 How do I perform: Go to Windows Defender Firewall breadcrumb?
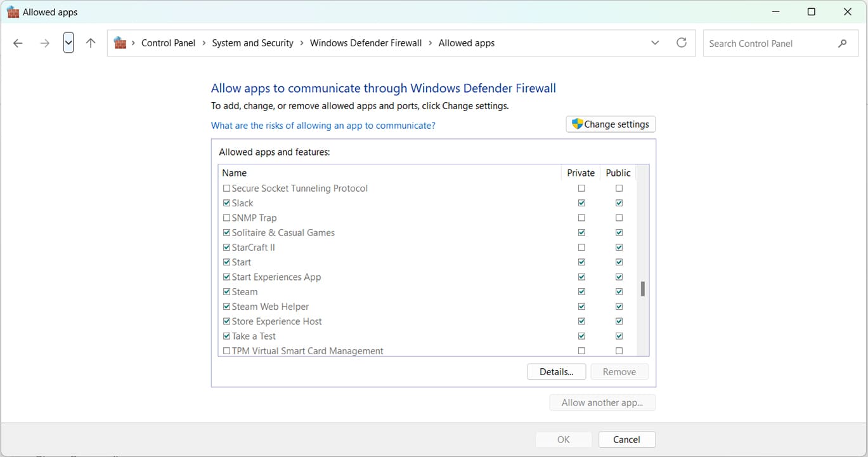(365, 43)
